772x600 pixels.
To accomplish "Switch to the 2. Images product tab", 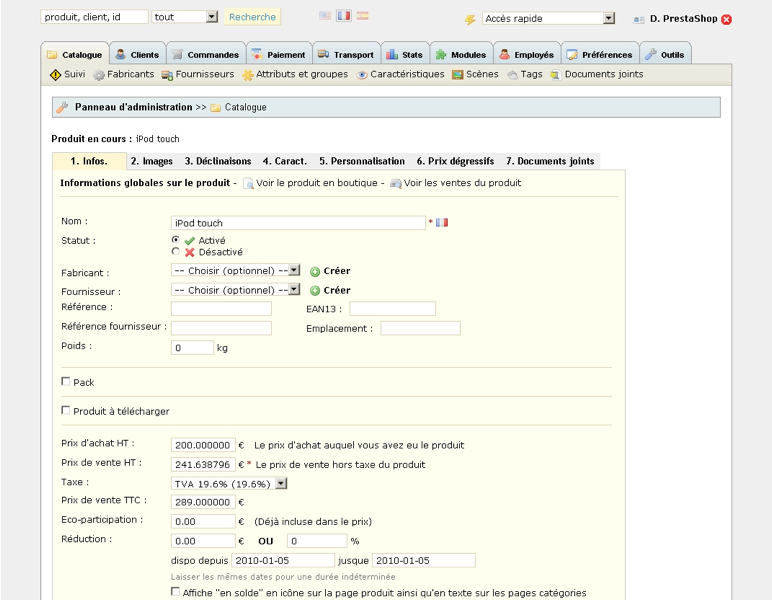I will [x=152, y=161].
